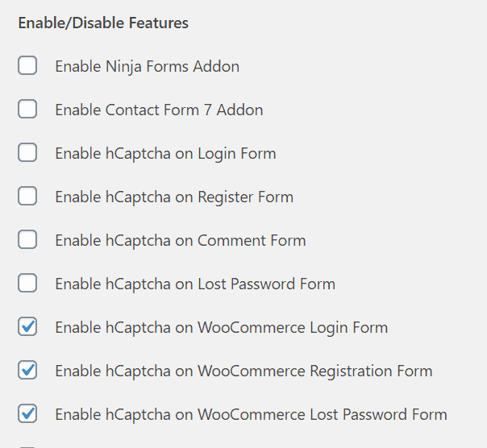This screenshot has height=448, width=487.
Task: Click the 'Enable Ninja Forms Addon' label text
Action: (148, 67)
